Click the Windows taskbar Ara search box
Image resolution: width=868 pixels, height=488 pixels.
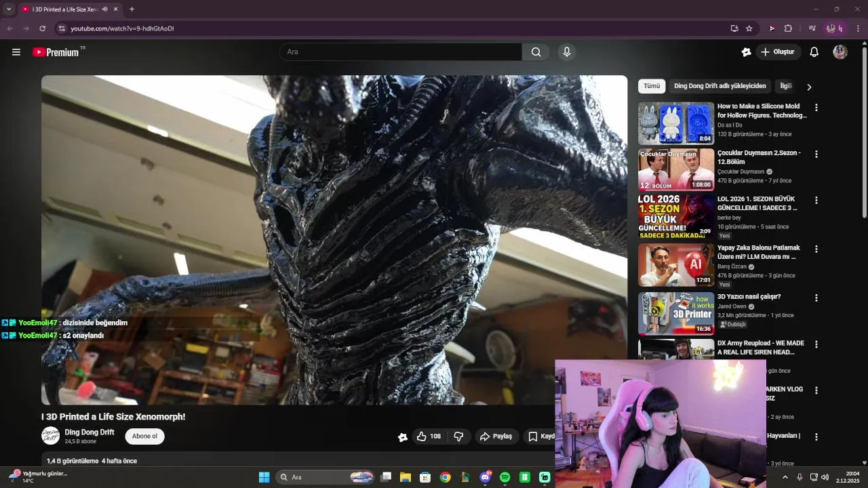click(x=325, y=477)
